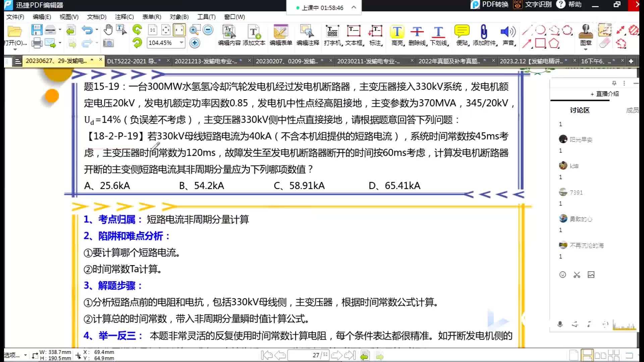Collapse the class timer bar chevron
Screen dimensions: 644x362
pos(354,7)
